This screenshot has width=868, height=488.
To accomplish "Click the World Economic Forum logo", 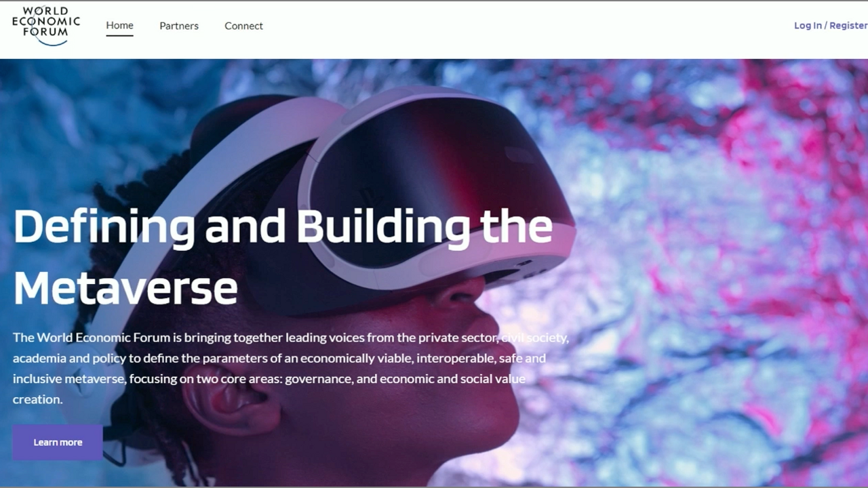I will click(x=45, y=26).
